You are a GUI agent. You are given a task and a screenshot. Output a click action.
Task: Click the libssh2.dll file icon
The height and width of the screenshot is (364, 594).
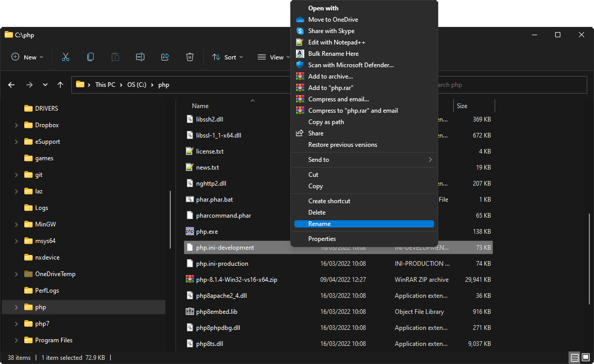coord(190,119)
